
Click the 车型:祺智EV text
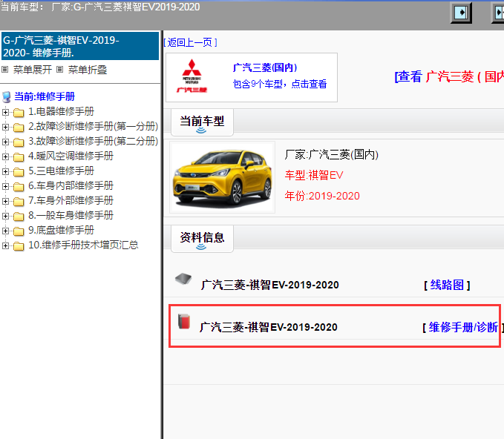click(314, 175)
